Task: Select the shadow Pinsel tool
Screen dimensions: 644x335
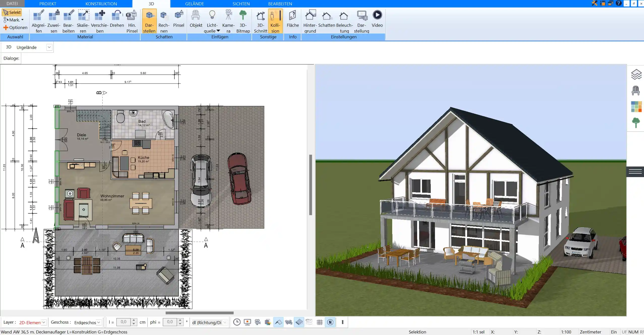Action: click(x=179, y=19)
